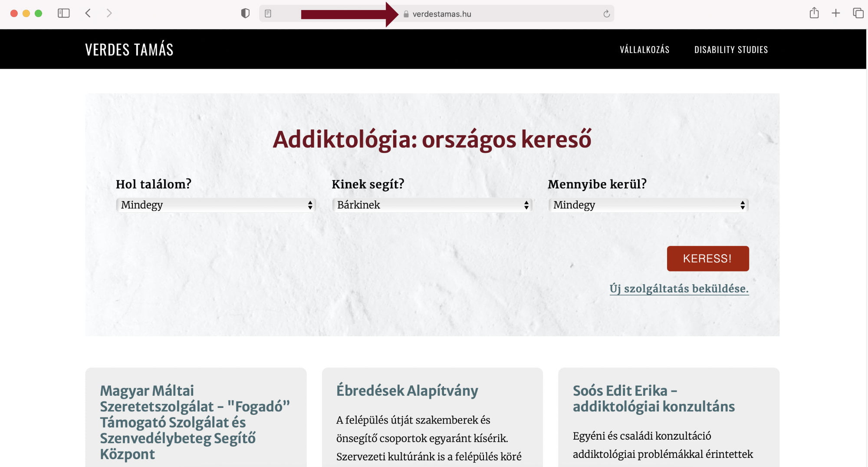The height and width of the screenshot is (467, 868).
Task: Focus the verdestamas.hu address field
Action: point(436,14)
